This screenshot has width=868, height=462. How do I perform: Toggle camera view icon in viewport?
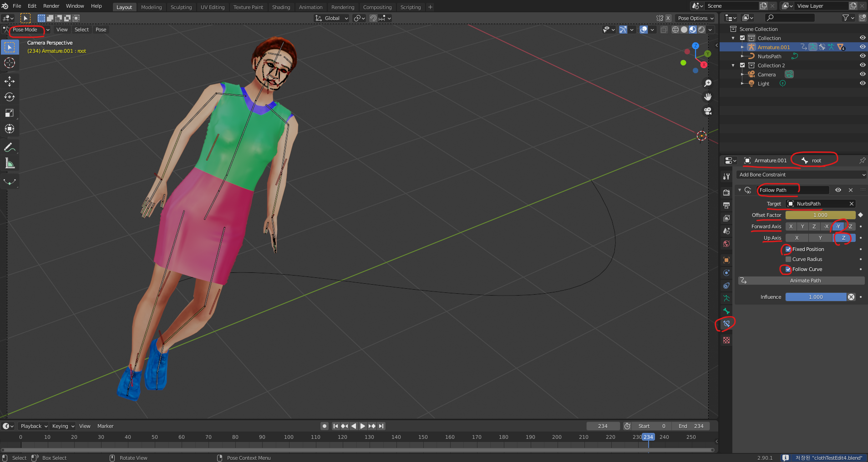click(x=708, y=111)
